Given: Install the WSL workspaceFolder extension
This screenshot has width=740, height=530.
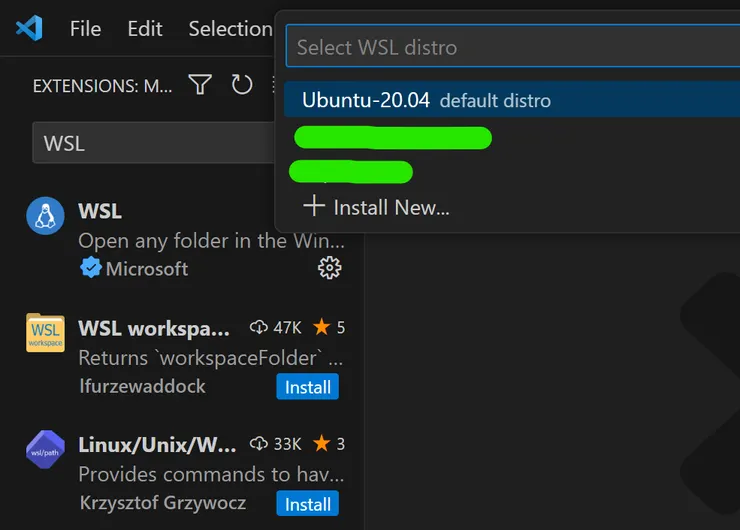Looking at the screenshot, I should tap(307, 387).
